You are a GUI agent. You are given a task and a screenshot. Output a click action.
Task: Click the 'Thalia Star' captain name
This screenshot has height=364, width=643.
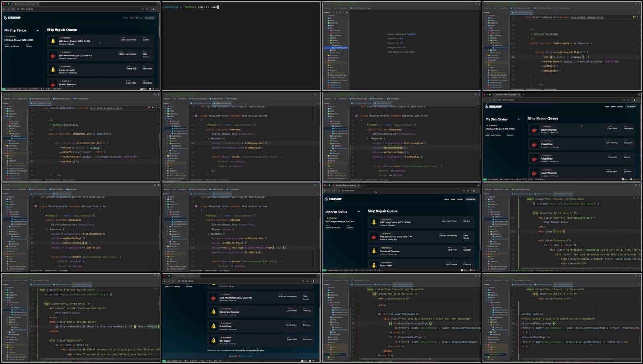click(612, 157)
